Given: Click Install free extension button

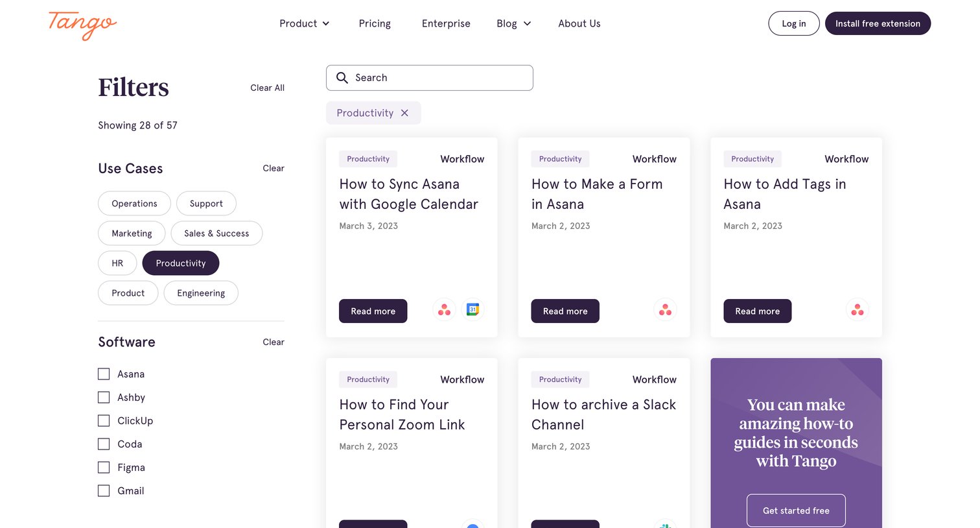Looking at the screenshot, I should (x=878, y=23).
